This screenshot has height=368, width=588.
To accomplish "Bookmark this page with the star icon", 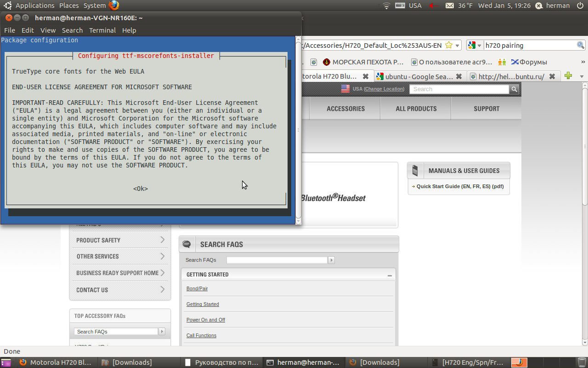I will point(449,45).
